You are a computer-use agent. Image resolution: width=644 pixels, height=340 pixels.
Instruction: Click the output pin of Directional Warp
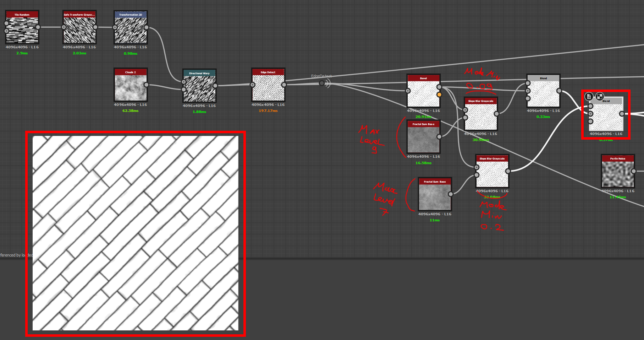215,86
